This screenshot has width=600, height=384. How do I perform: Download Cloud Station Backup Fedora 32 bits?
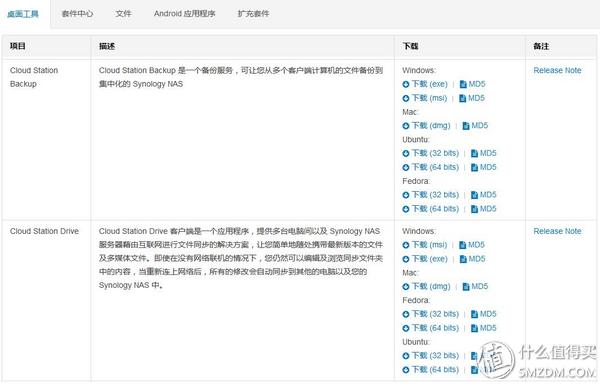pyautogui.click(x=430, y=195)
